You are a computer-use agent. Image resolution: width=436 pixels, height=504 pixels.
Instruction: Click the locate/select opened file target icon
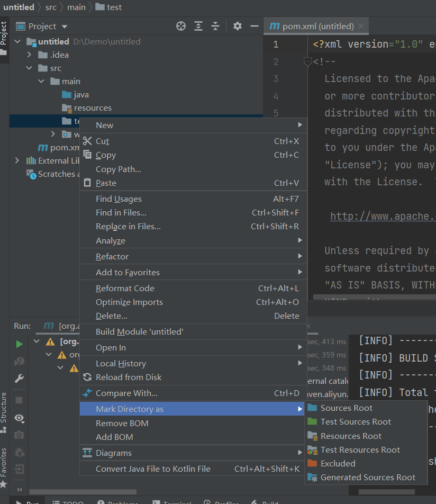[x=181, y=26]
